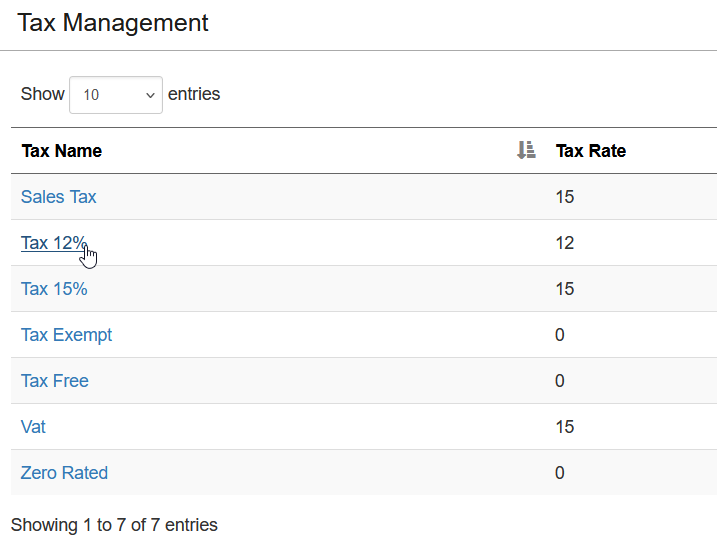Click the rate cell in Zero Rated row
This screenshot has width=717, height=555.
point(560,473)
